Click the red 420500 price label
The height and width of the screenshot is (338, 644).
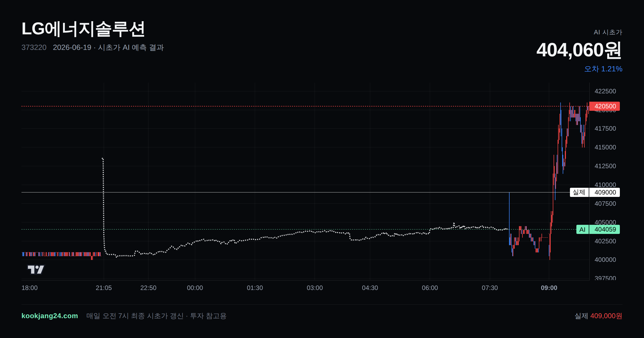605,106
